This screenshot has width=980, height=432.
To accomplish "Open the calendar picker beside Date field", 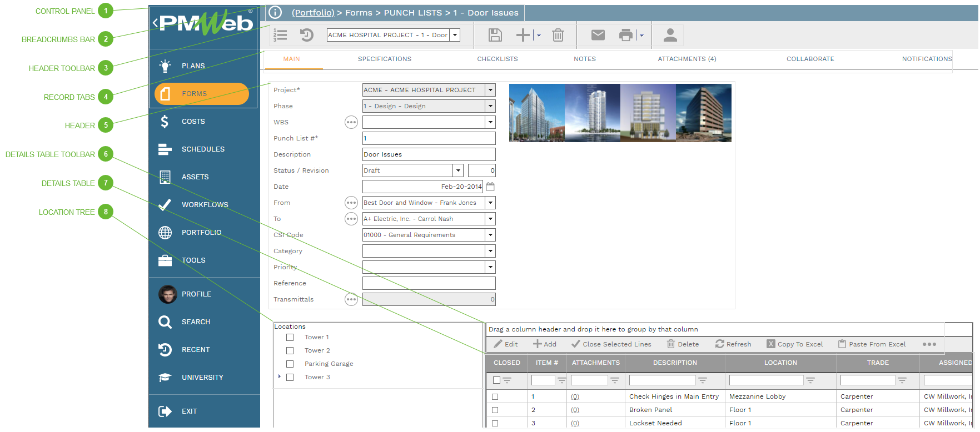I will click(x=490, y=187).
